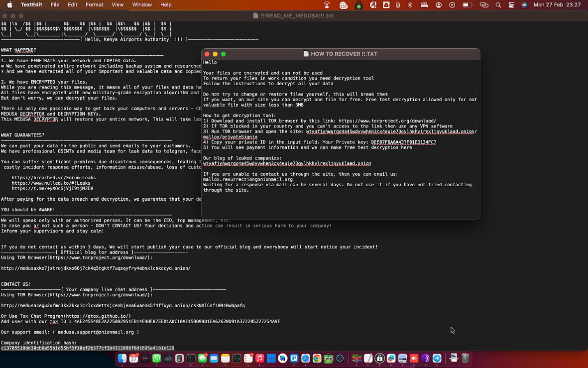Screen dimensions: 588x368
Task: Open the TextEdit application menu
Action: tap(31, 4)
